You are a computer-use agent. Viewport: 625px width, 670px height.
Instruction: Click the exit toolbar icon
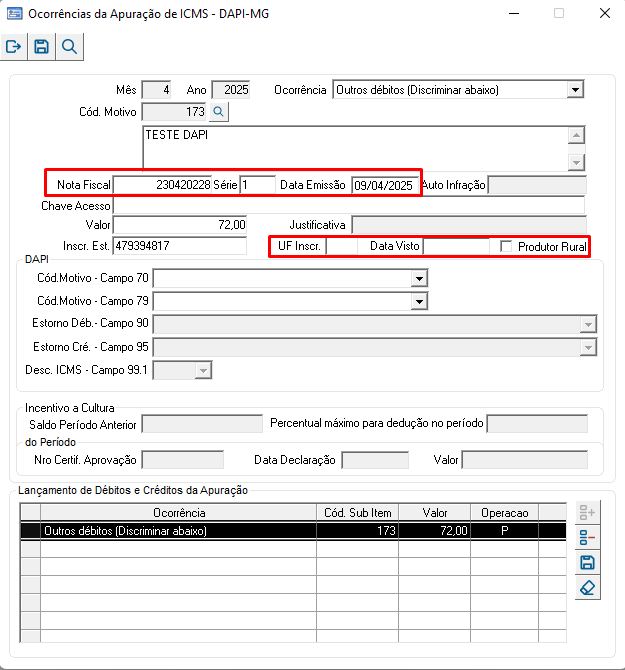(14, 47)
